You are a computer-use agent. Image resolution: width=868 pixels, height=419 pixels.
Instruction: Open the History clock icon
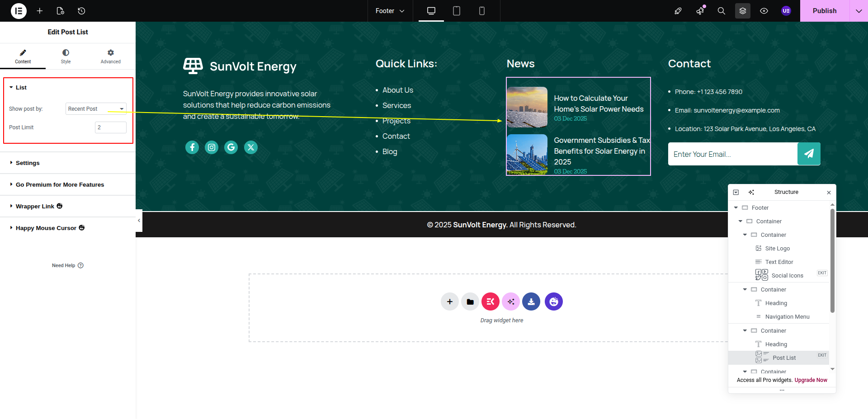[81, 11]
